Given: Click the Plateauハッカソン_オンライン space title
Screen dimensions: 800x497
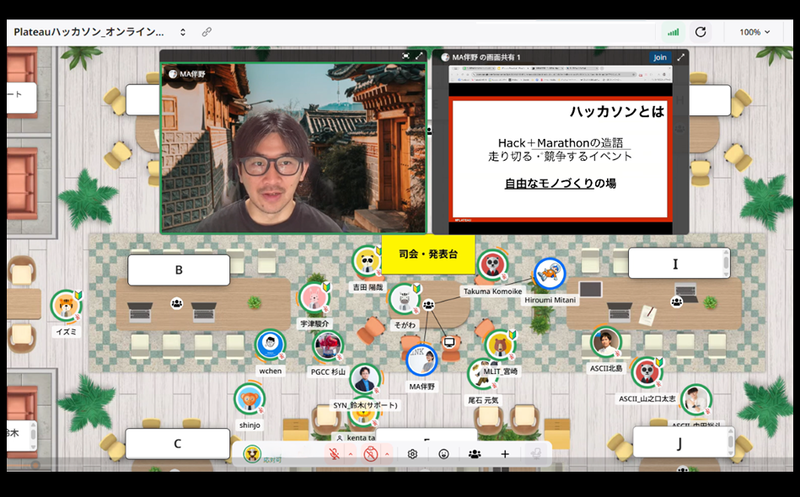Looking at the screenshot, I should click(89, 32).
